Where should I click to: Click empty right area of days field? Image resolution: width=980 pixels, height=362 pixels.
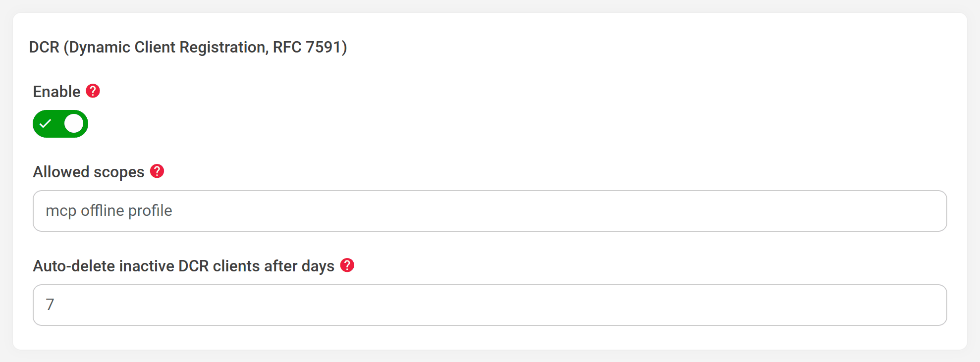pos(743,305)
